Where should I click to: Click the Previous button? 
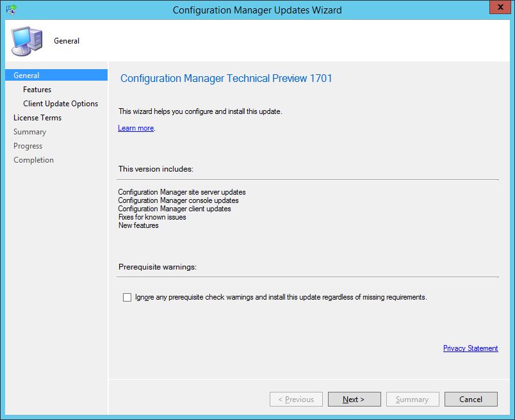tap(296, 399)
